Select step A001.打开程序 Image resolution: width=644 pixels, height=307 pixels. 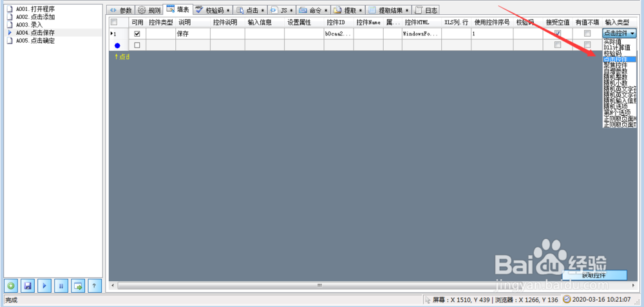click(x=35, y=9)
